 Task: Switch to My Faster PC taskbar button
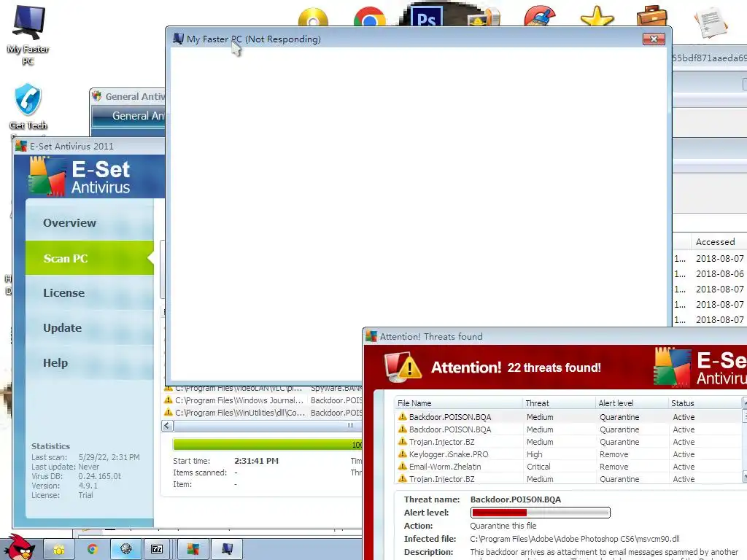tap(228, 550)
